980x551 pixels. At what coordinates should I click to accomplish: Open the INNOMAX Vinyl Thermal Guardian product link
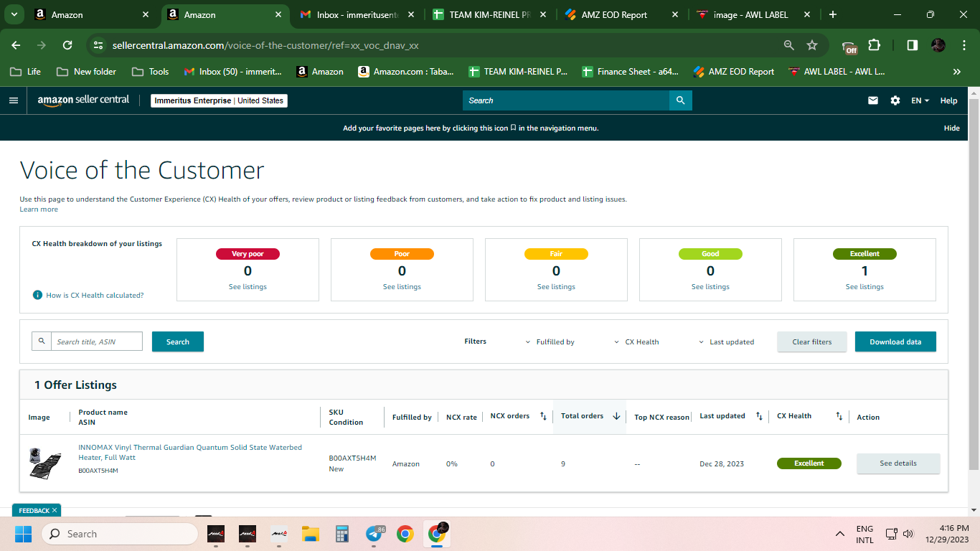tap(190, 452)
